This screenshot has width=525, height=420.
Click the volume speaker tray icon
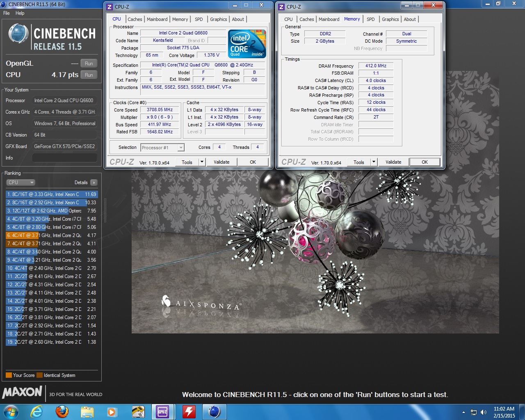[x=484, y=412]
